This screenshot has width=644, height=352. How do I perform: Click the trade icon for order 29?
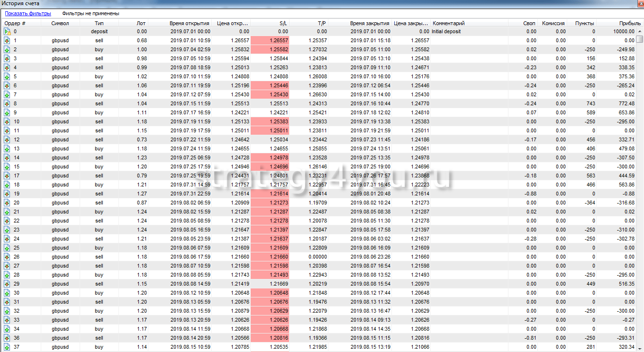pyautogui.click(x=7, y=284)
